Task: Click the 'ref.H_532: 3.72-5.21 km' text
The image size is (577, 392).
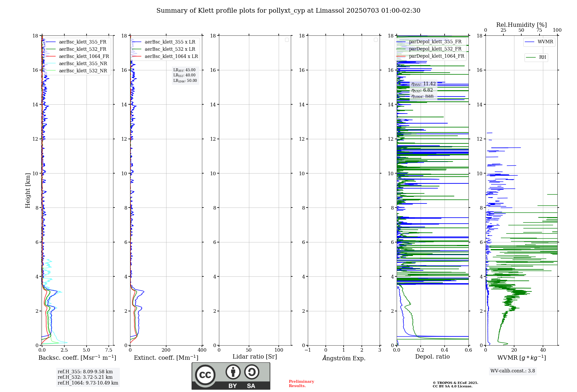Action: click(x=85, y=377)
